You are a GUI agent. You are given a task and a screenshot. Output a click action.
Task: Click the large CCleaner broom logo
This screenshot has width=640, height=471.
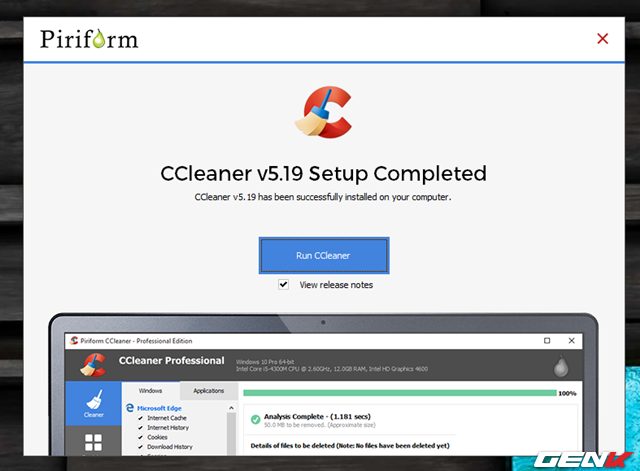click(323, 113)
